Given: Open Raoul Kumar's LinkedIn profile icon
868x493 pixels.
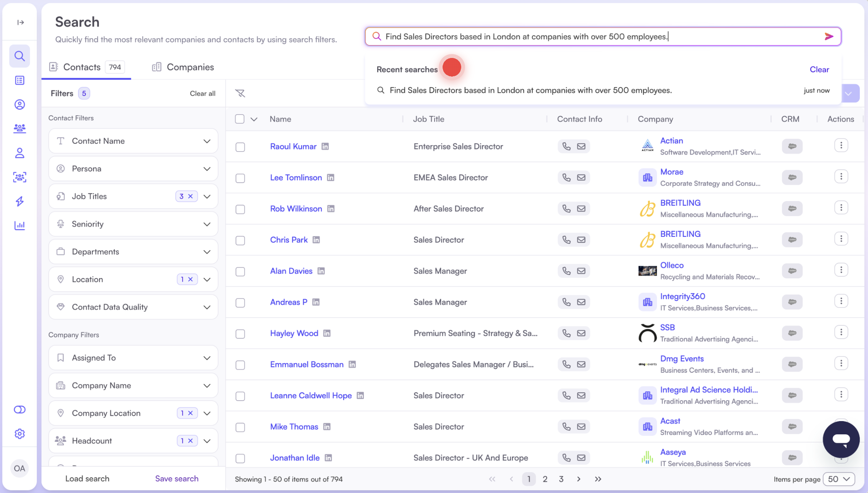Looking at the screenshot, I should 326,146.
